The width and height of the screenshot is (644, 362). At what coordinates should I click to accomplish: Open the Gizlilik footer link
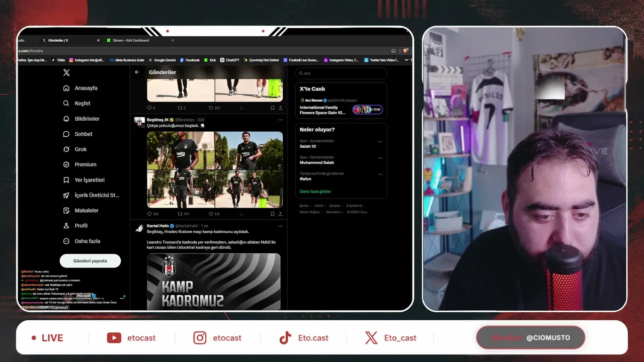(x=319, y=206)
